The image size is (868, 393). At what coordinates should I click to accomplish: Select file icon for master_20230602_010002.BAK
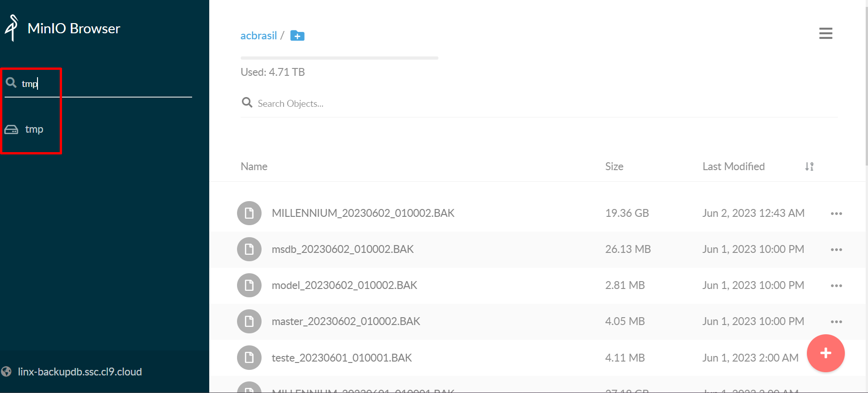coord(249,321)
